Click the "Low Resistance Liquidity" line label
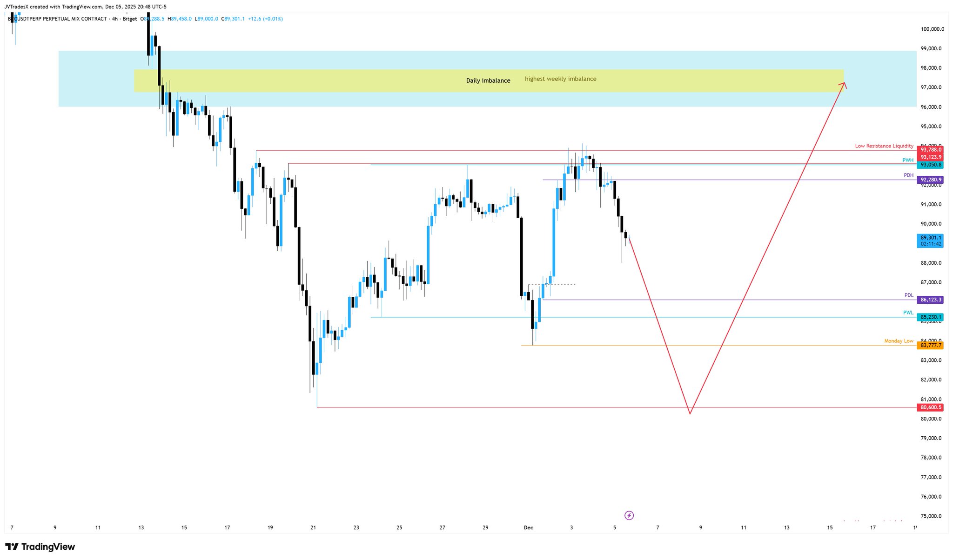 tap(884, 146)
